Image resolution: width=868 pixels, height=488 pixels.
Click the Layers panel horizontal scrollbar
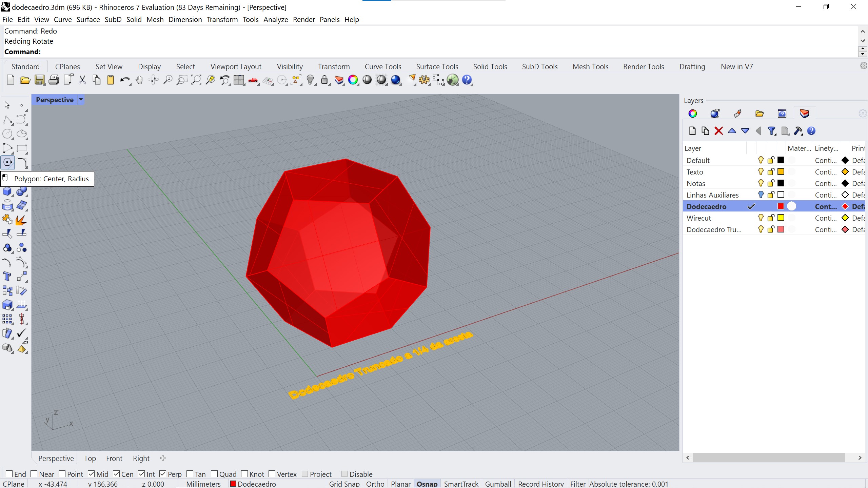pos(769,457)
